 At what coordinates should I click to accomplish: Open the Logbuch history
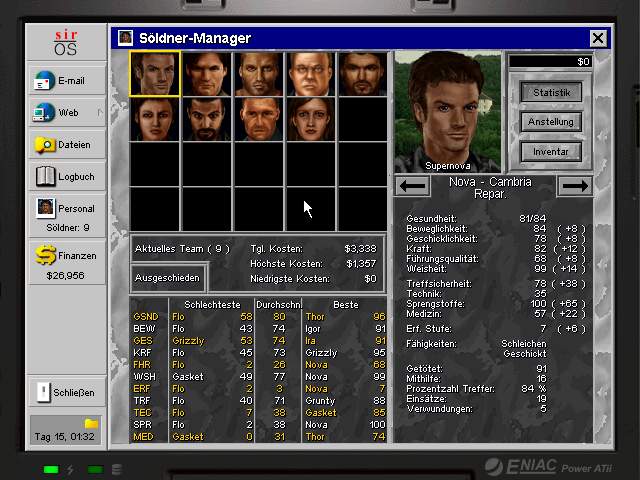[x=45, y=177]
